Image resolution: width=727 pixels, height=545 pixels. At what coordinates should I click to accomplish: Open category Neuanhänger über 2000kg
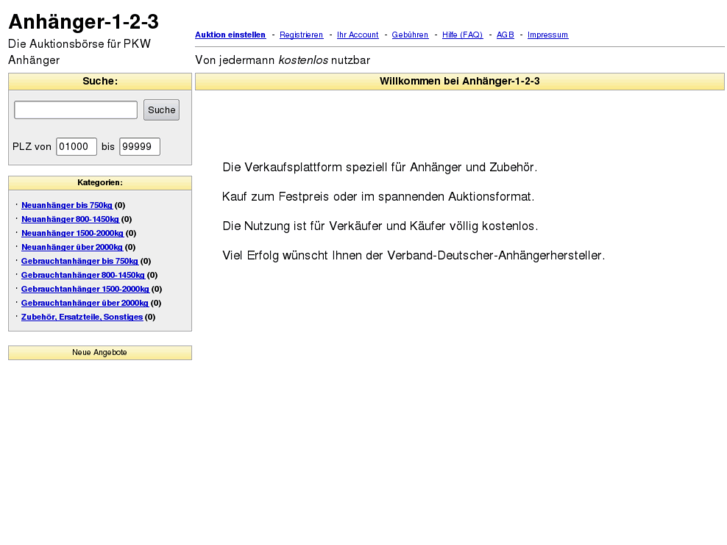pos(72,247)
